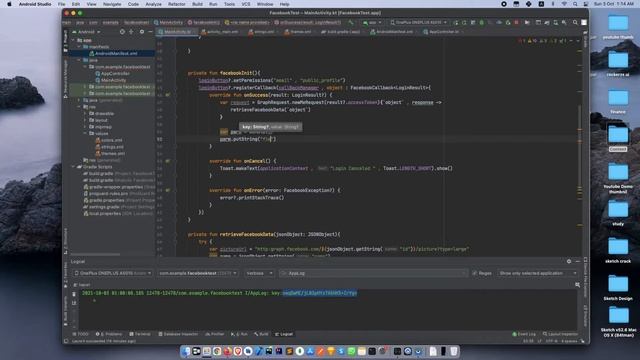Open the Database Inspector tool window
The height and width of the screenshot is (360, 640).
(178, 334)
